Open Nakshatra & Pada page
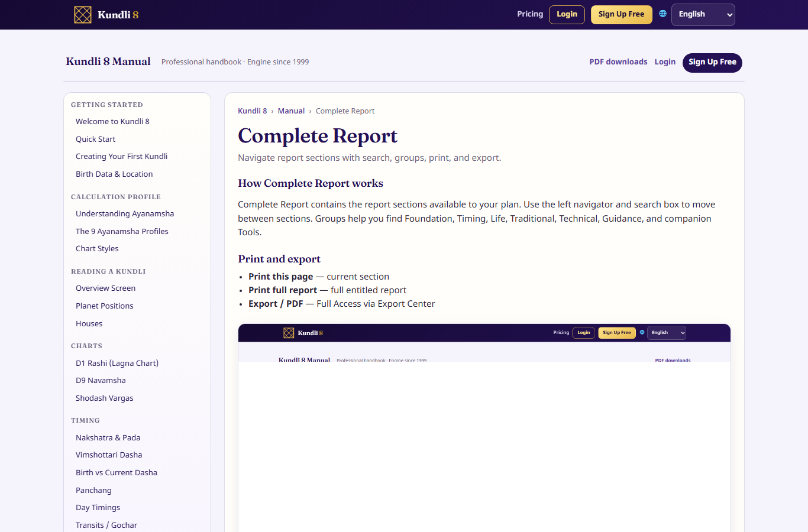Viewport: 808px width, 532px height. tap(108, 438)
